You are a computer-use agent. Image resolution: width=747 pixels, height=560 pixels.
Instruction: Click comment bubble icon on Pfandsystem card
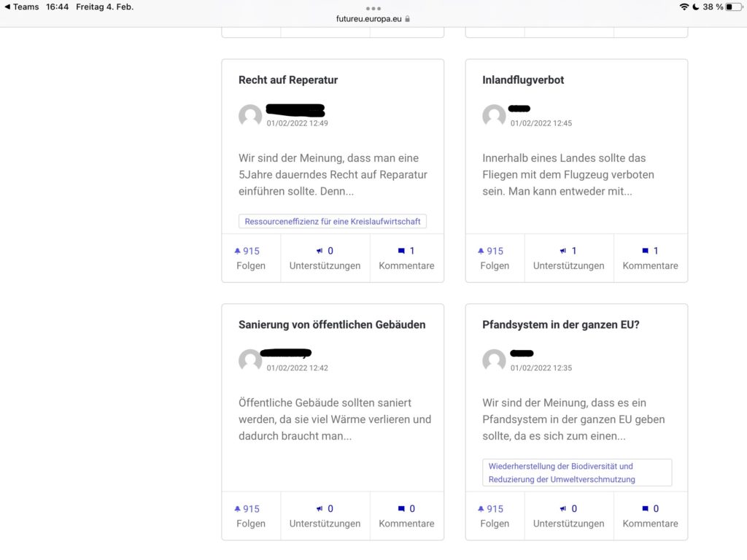645,509
